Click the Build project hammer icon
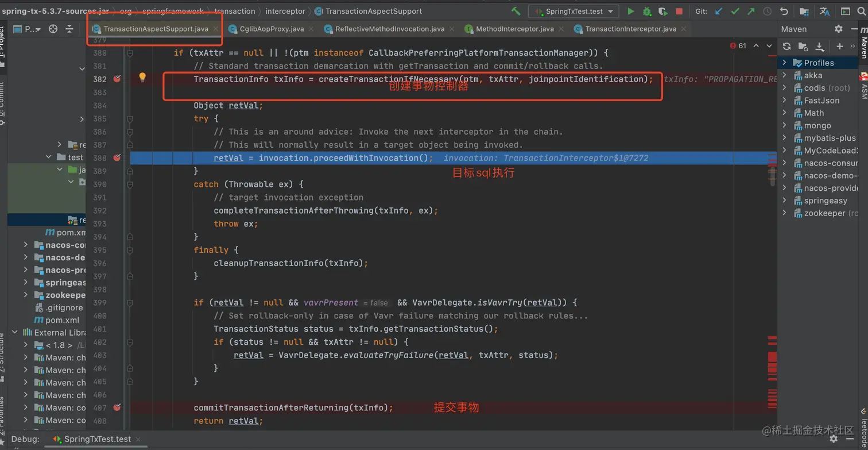Viewport: 868px width, 450px height. click(x=516, y=11)
